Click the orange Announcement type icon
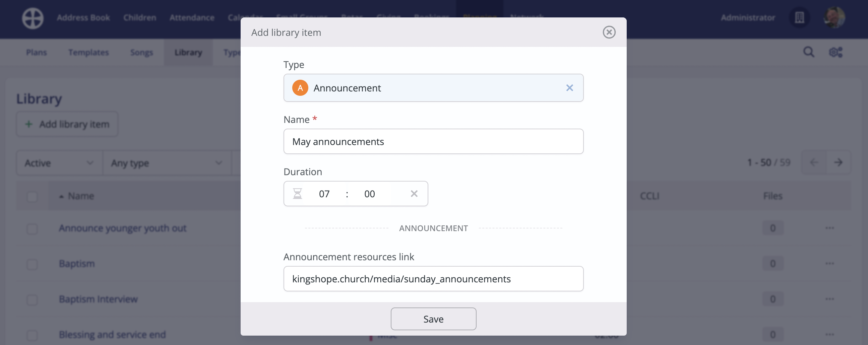Screen dimensions: 868x345 [x=300, y=88]
